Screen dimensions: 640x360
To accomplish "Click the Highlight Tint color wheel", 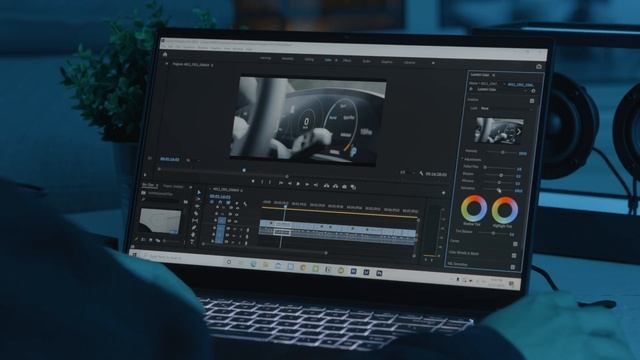I will [x=504, y=210].
